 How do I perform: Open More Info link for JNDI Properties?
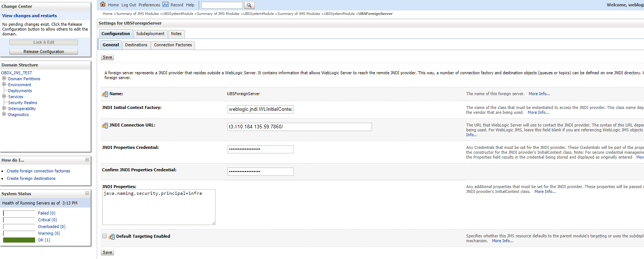(545, 191)
